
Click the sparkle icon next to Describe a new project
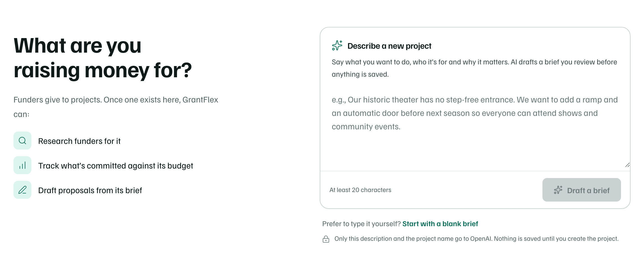pyautogui.click(x=337, y=45)
